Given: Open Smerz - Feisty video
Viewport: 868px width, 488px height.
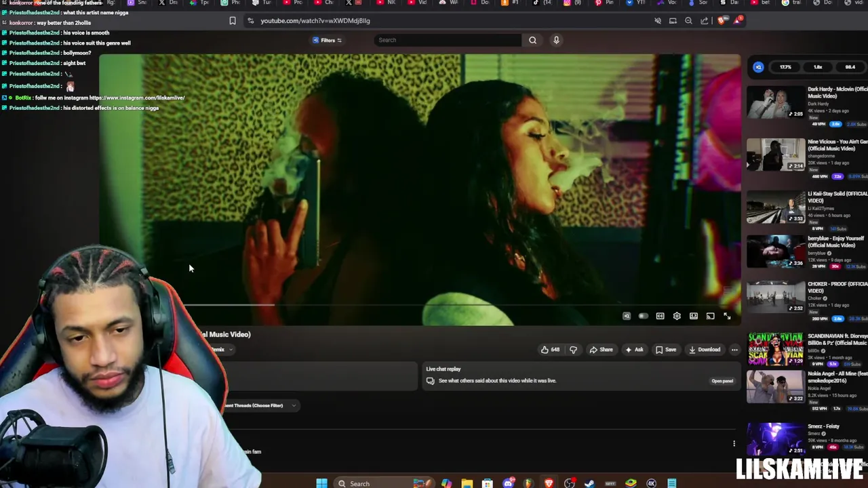Looking at the screenshot, I should coord(776,439).
